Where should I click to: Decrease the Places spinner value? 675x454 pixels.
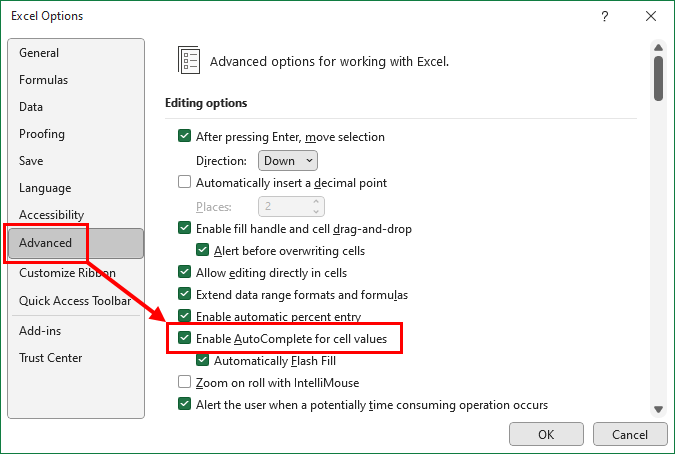coord(316,211)
